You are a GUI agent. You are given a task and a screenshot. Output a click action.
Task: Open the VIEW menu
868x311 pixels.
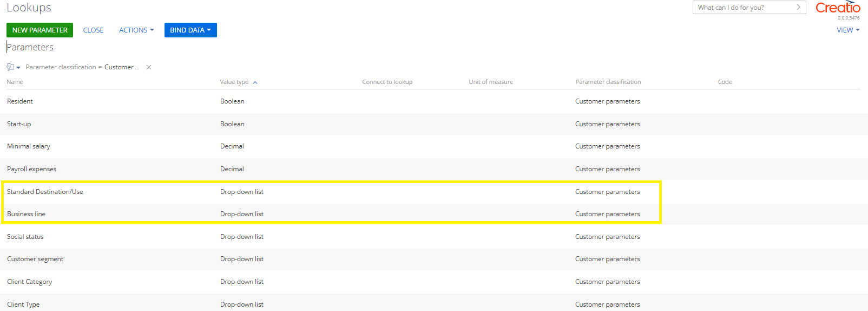coord(848,30)
